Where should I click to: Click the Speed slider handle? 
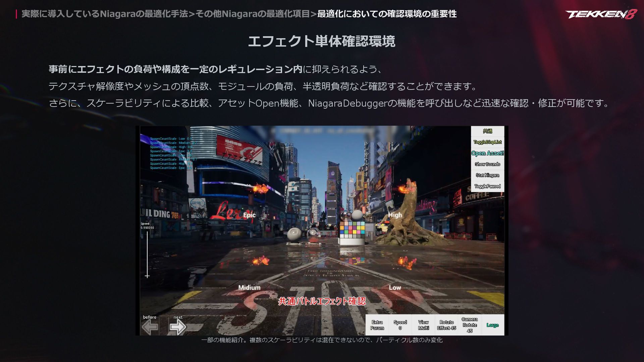(147, 276)
